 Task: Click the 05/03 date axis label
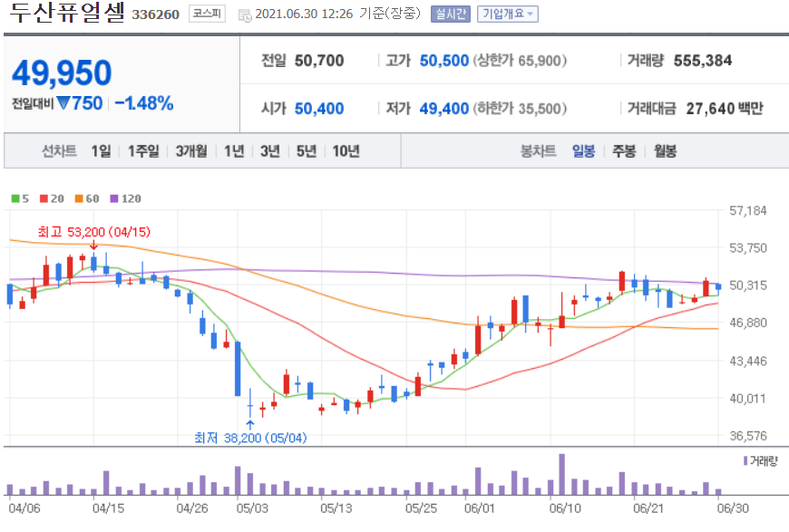252,508
